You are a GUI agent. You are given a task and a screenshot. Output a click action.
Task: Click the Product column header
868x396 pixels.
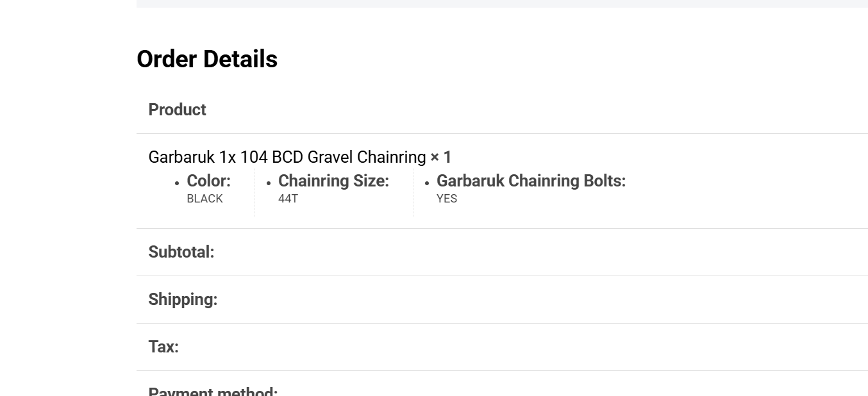coord(177,110)
